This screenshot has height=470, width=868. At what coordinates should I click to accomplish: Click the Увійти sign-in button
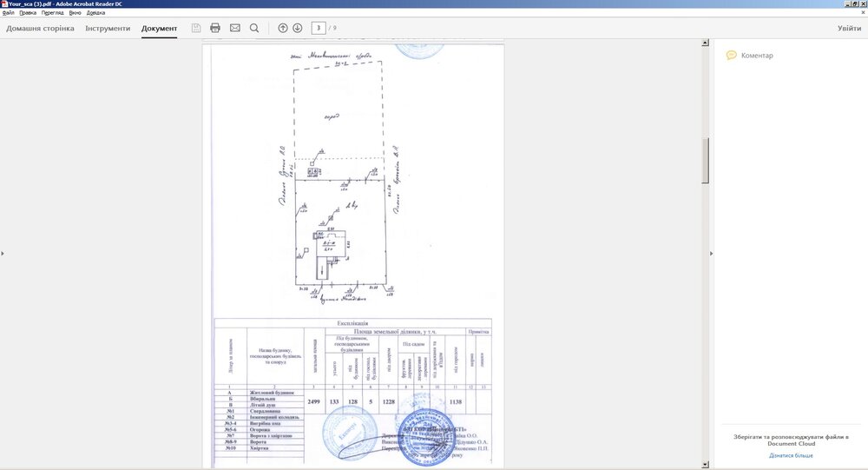coord(849,29)
